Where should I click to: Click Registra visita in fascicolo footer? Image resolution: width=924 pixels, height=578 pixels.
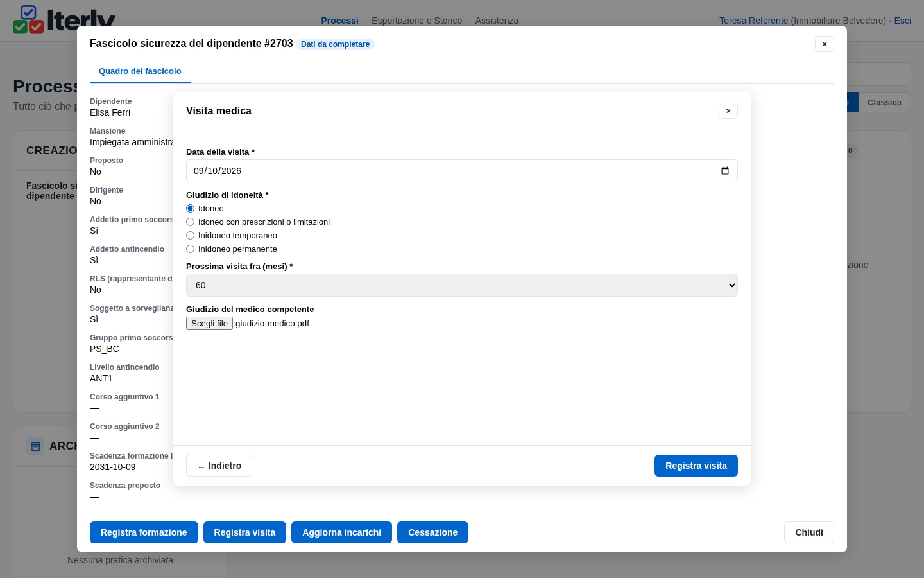pyautogui.click(x=244, y=532)
